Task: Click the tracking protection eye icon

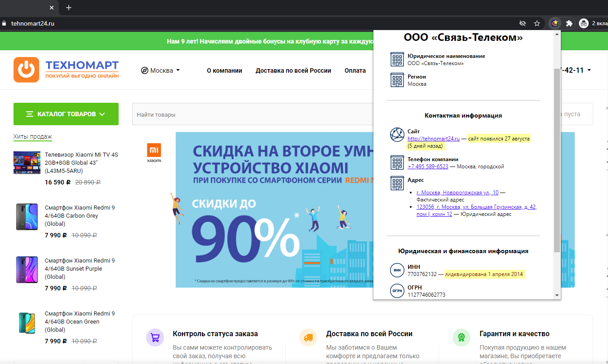Action: (x=522, y=23)
